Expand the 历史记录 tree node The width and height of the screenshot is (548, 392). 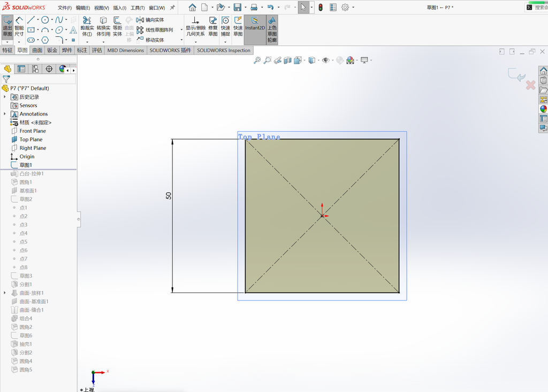point(4,97)
